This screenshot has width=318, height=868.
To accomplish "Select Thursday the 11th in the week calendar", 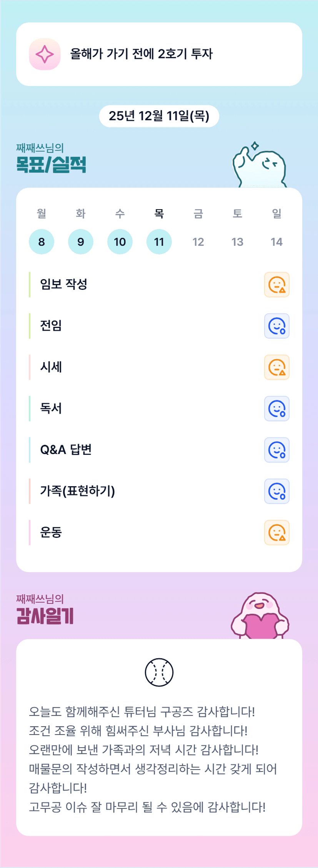I will click(159, 242).
